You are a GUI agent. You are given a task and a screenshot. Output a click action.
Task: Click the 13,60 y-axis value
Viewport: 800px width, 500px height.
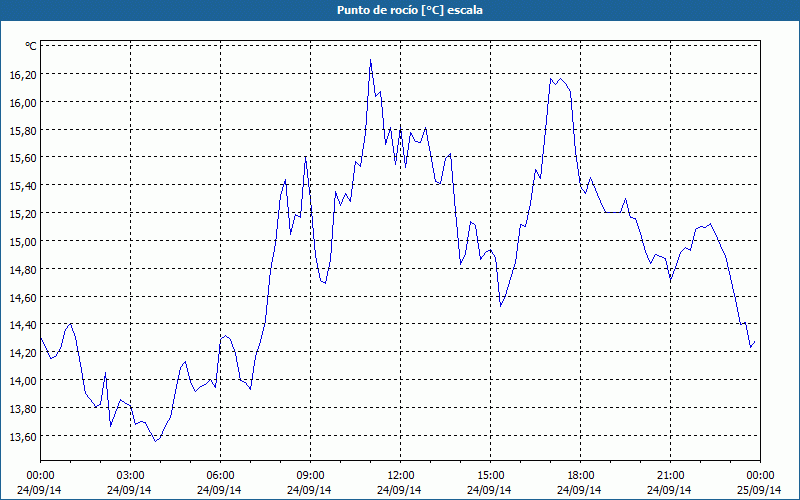[x=23, y=436]
